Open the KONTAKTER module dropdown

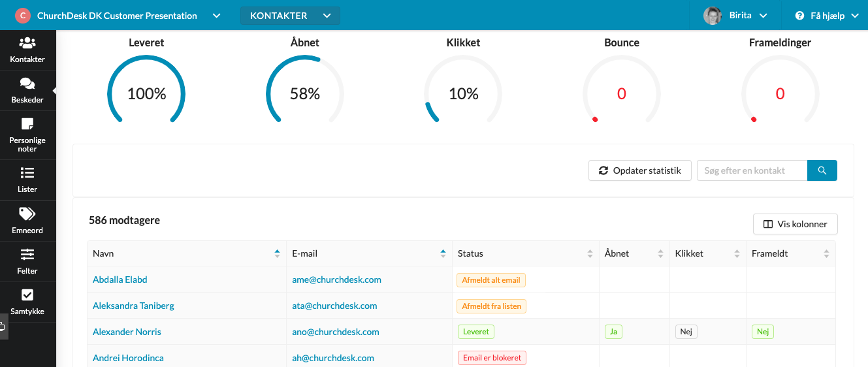[290, 16]
